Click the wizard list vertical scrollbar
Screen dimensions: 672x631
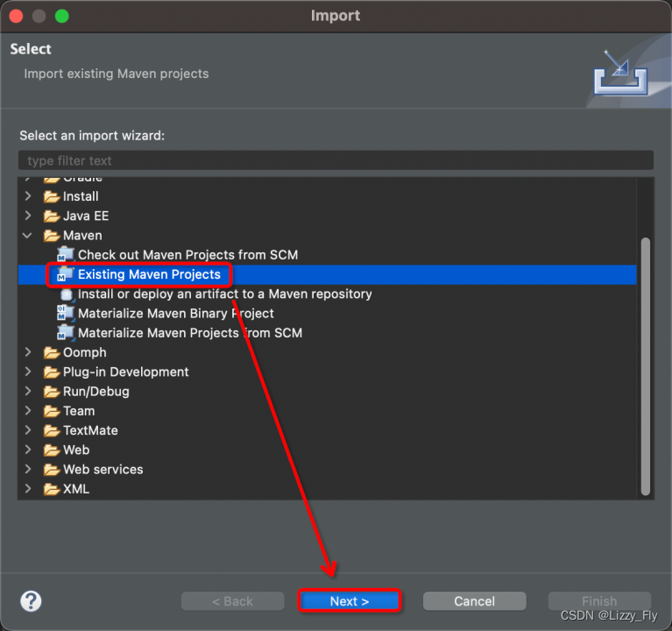coord(646,366)
